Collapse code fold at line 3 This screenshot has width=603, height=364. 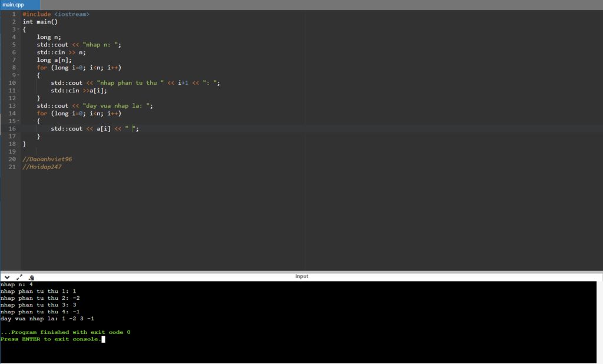tap(18, 29)
